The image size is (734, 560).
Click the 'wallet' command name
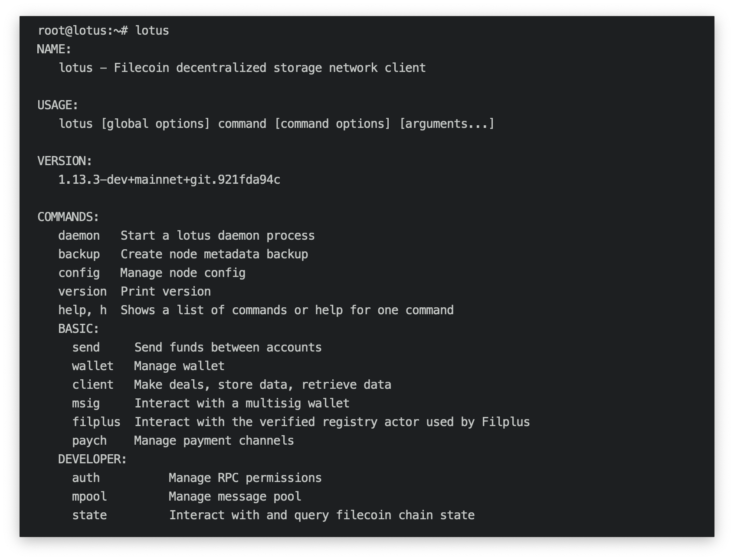click(x=93, y=366)
